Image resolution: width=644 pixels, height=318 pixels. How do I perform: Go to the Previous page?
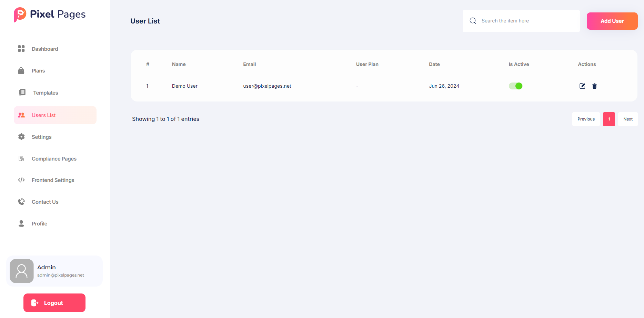point(586,119)
